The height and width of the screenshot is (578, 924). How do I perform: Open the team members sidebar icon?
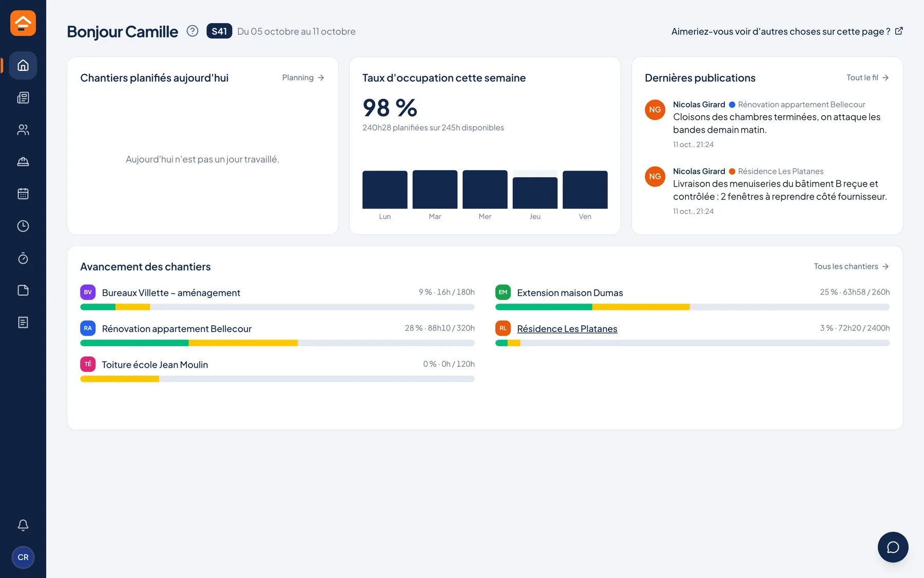pyautogui.click(x=23, y=129)
